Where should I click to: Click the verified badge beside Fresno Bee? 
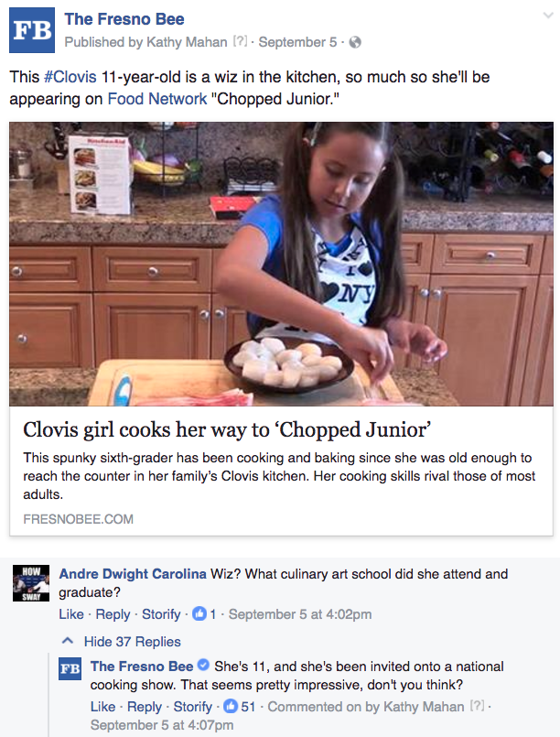[x=203, y=666]
